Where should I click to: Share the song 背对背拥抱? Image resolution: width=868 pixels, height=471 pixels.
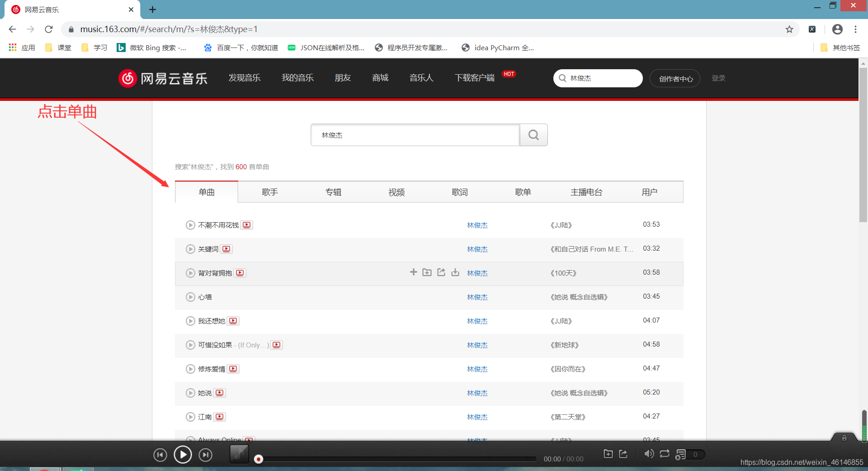click(441, 272)
